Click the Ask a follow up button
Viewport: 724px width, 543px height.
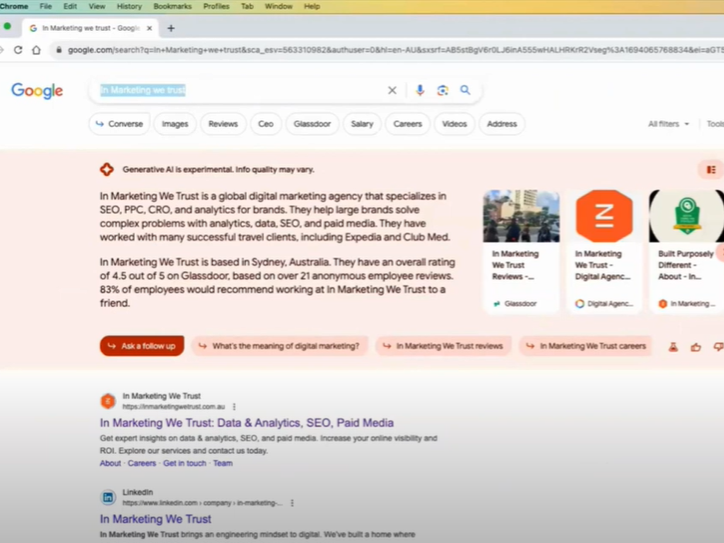click(142, 346)
